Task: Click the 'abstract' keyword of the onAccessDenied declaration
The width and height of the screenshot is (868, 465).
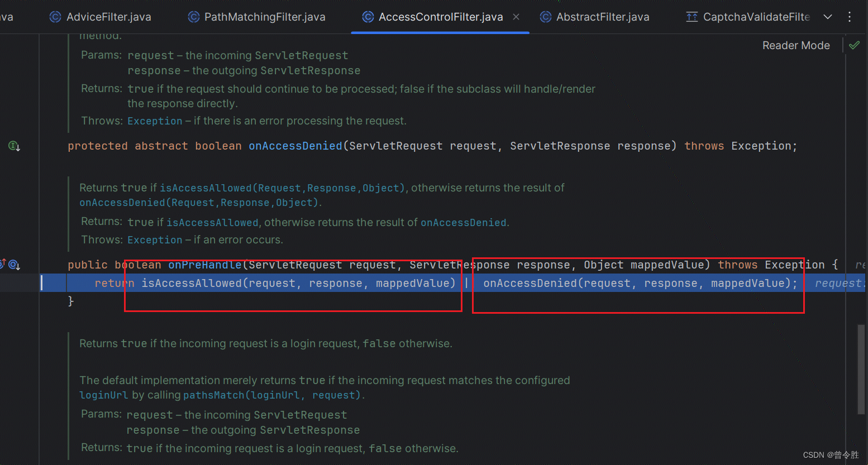Action: point(161,146)
